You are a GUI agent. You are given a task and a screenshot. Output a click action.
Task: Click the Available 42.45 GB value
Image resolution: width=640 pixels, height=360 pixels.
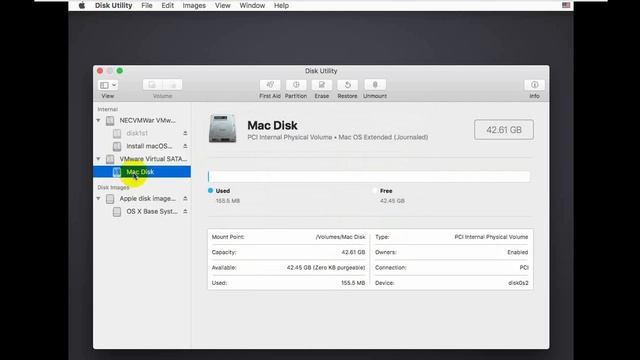click(326, 268)
